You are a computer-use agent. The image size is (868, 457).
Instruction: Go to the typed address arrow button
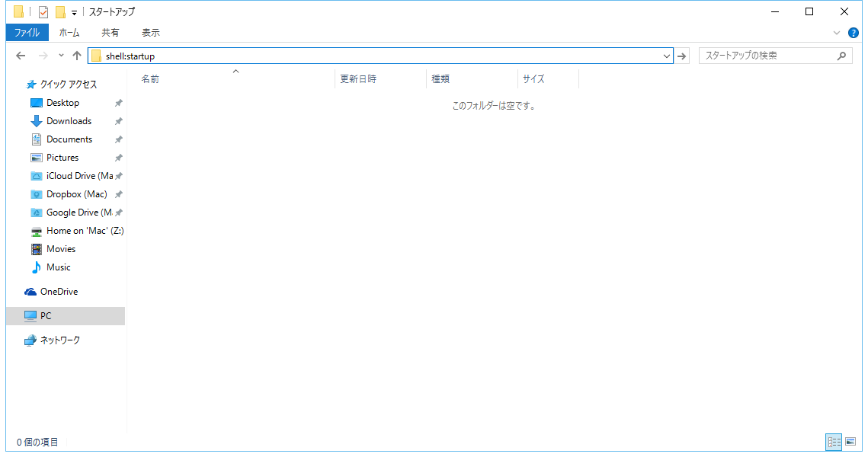[x=681, y=56]
